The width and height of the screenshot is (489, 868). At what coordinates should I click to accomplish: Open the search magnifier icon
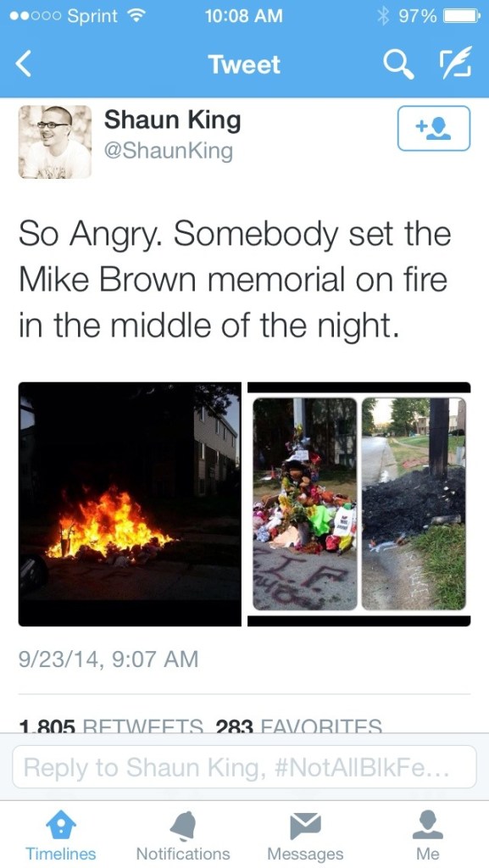point(399,64)
